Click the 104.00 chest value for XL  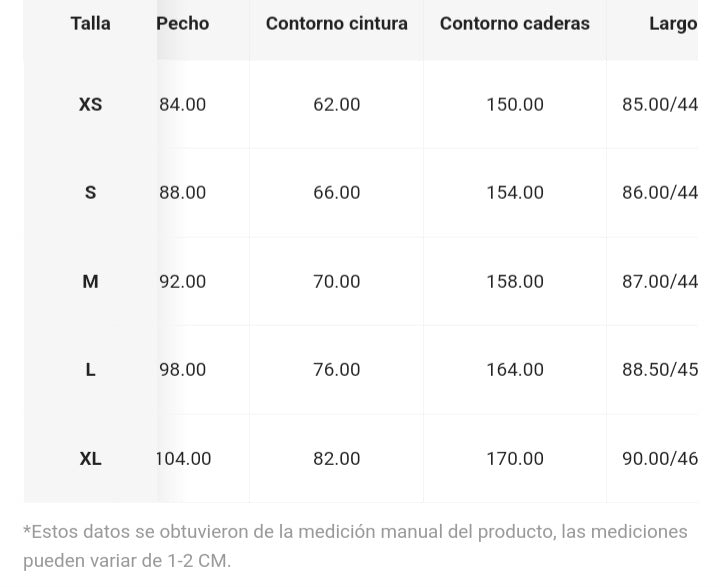[183, 458]
